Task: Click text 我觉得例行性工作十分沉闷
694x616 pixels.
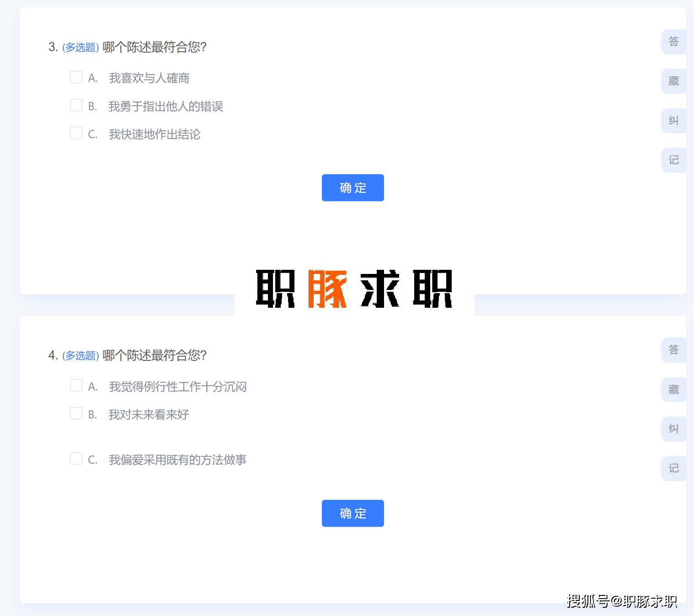Action: (x=178, y=386)
